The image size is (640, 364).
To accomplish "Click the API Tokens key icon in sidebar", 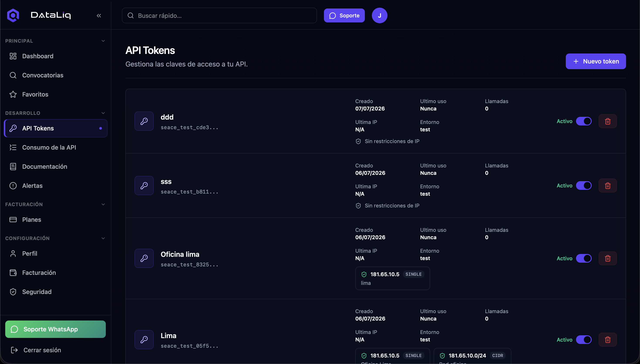I will pyautogui.click(x=13, y=128).
